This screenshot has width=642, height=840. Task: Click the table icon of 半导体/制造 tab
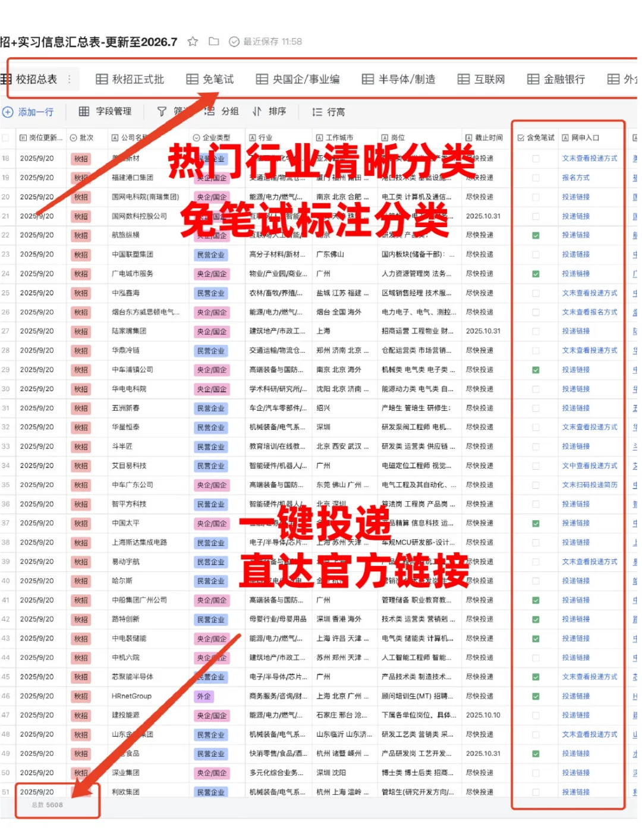(x=368, y=79)
